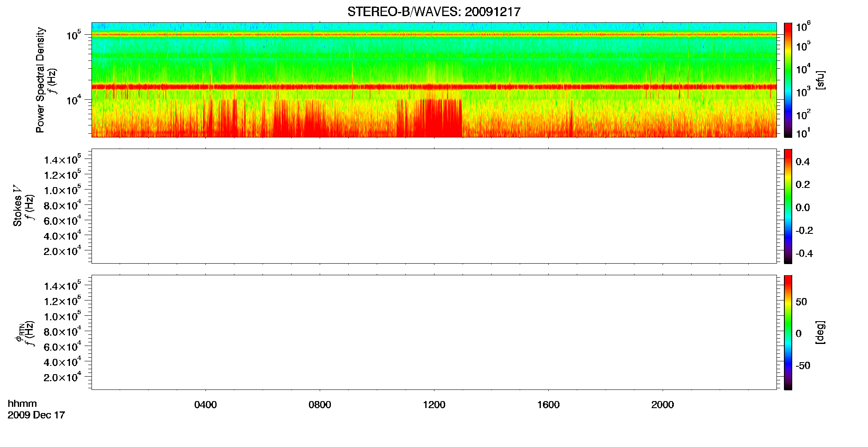Select the 1200 time axis label
The width and height of the screenshot is (868, 447).
(434, 405)
